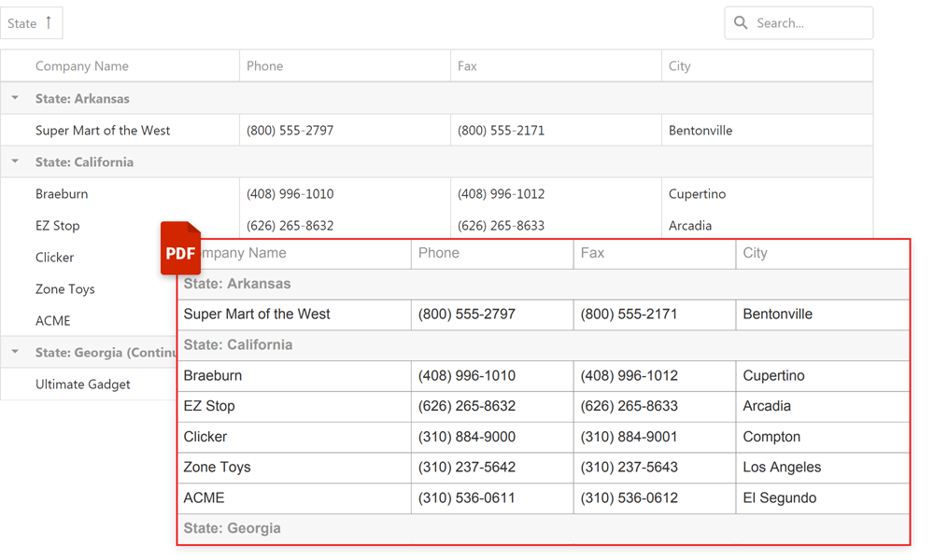Select the Super Mart of the West row
934x560 pixels.
tap(103, 130)
